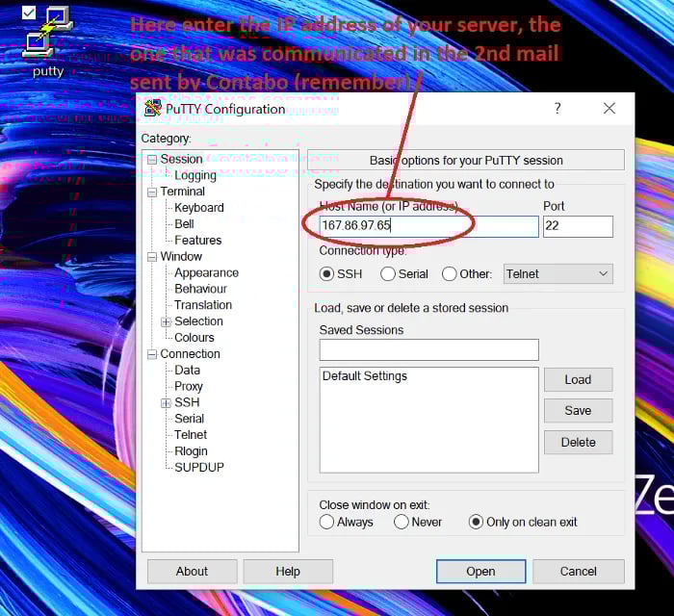
Task: Expand the Selection tree node
Action: coord(166,321)
